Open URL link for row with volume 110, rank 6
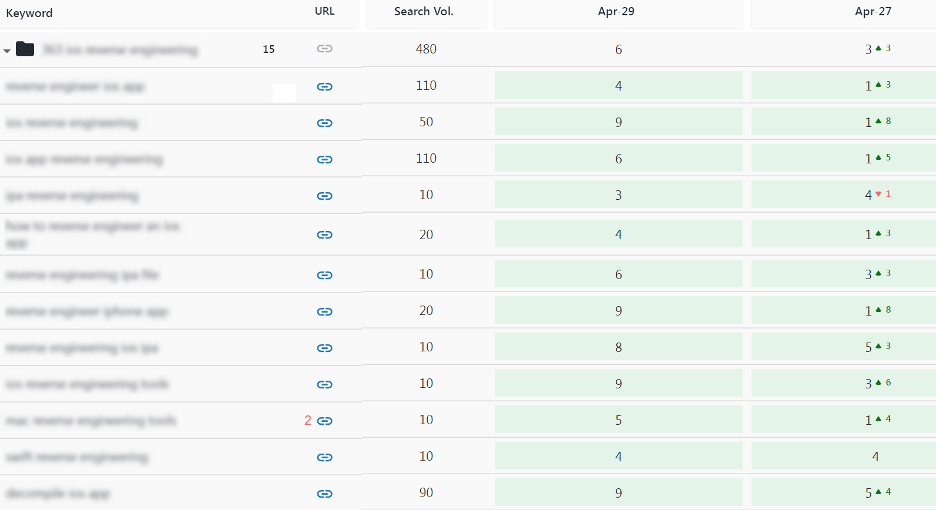Screen dimensions: 936x510 click(324, 159)
